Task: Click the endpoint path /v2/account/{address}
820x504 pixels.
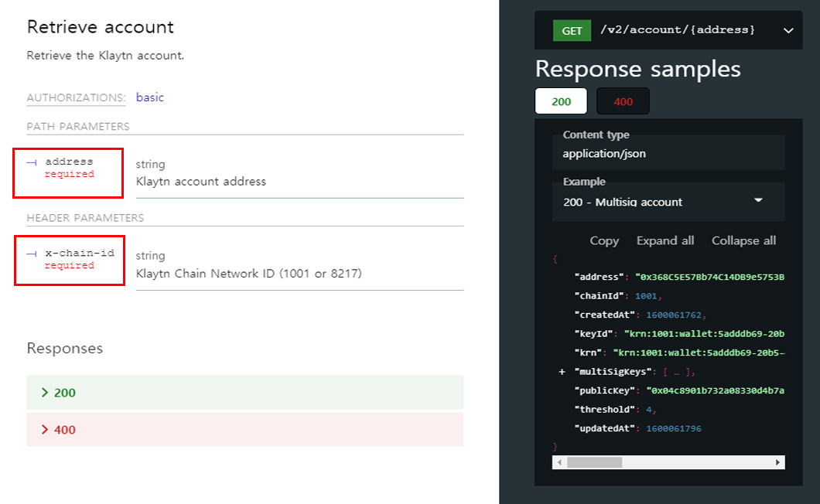Action: tap(677, 30)
